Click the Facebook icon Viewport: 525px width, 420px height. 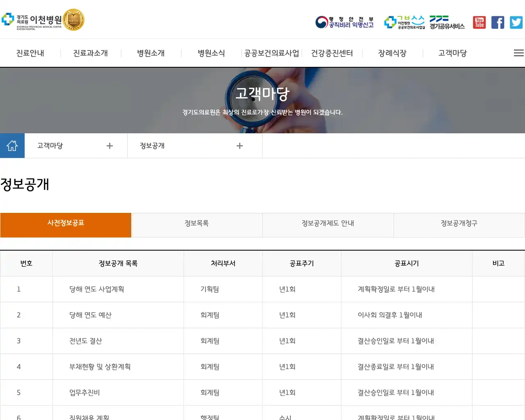[498, 22]
